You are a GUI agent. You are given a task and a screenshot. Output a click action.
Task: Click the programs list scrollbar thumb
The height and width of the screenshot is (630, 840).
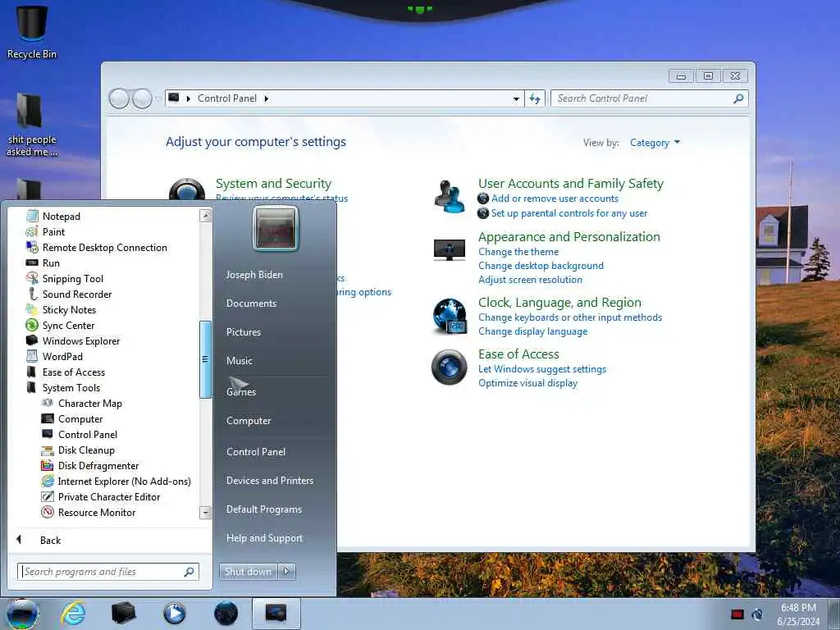tap(204, 359)
